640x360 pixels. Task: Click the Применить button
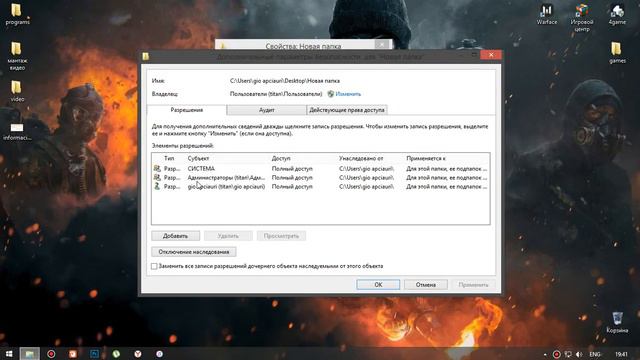[x=473, y=284]
